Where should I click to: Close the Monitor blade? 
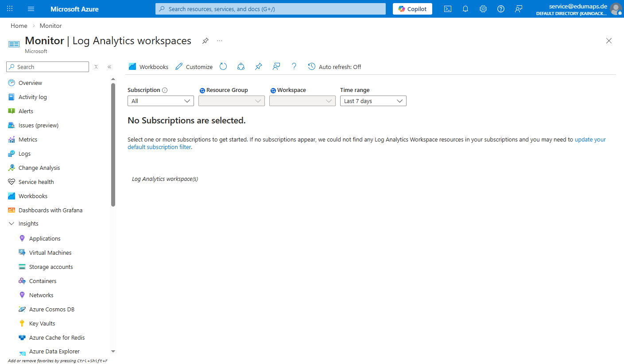pyautogui.click(x=609, y=41)
